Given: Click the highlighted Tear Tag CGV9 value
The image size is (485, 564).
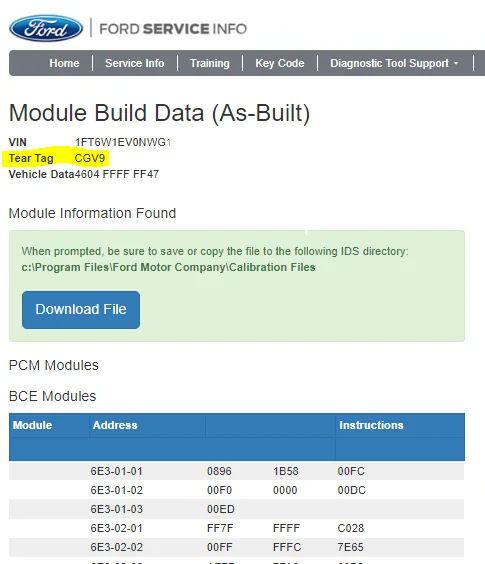Looking at the screenshot, I should point(90,158).
